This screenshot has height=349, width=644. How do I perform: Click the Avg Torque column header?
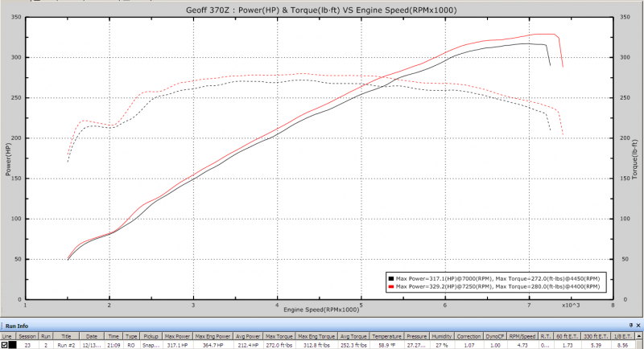point(353,336)
